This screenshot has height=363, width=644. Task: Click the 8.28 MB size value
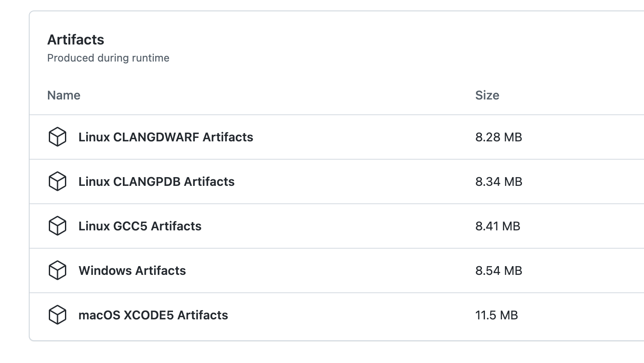click(498, 137)
